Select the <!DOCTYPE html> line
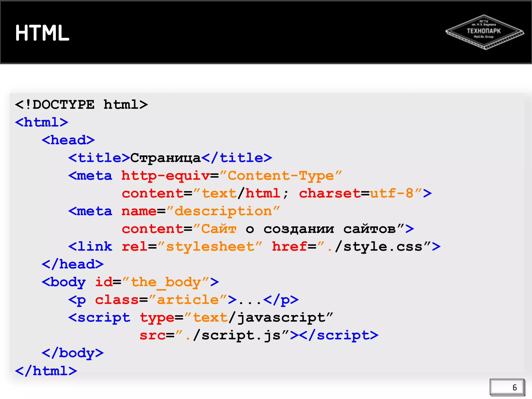The height and width of the screenshot is (399, 532). point(81,105)
